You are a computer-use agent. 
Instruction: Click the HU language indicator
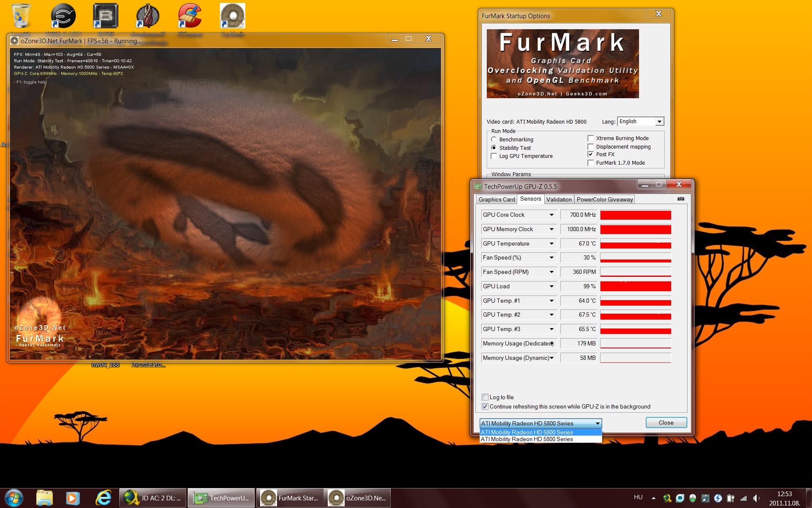click(638, 497)
